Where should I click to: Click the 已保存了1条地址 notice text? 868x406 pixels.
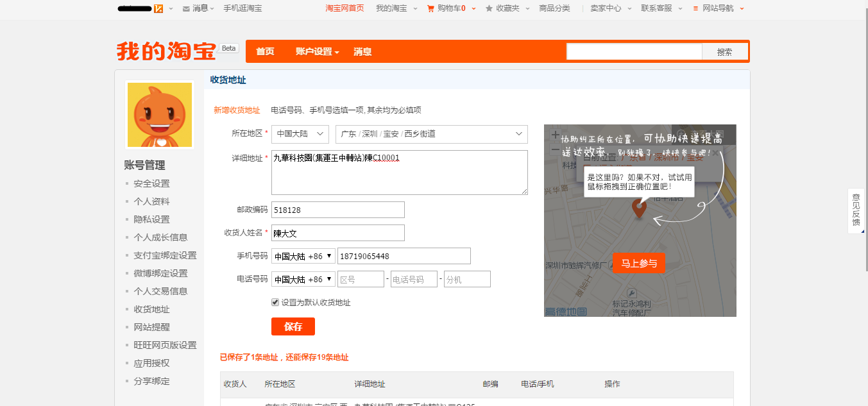[x=284, y=357]
